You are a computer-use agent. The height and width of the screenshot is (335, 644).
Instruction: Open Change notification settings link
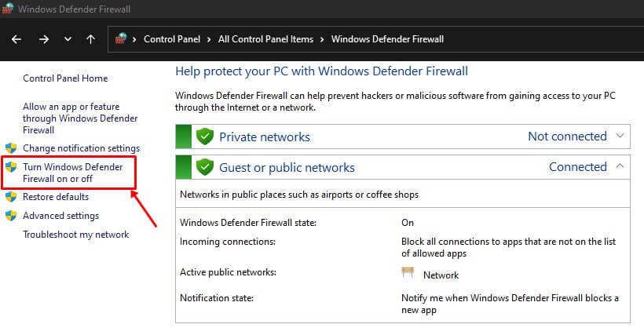coord(81,148)
